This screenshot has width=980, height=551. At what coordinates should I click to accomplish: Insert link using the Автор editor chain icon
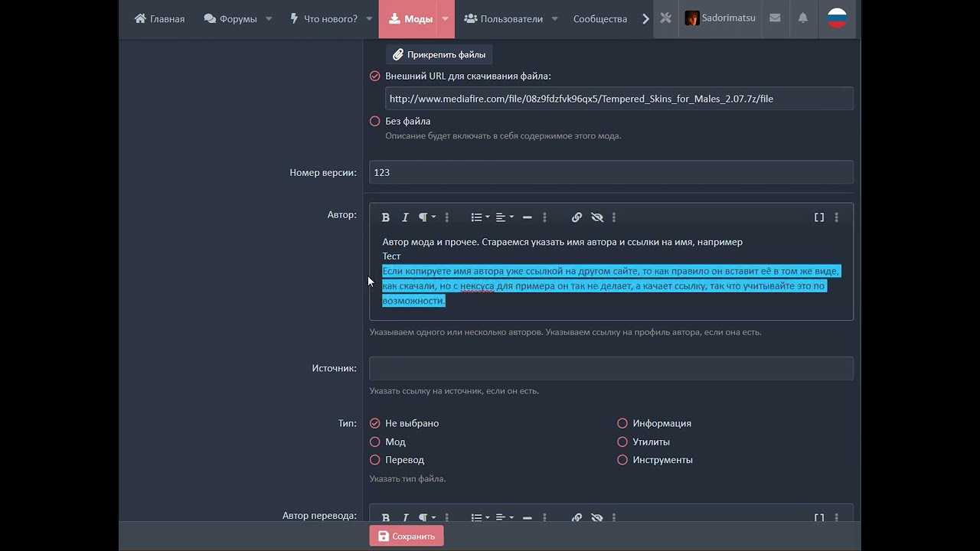coord(577,217)
